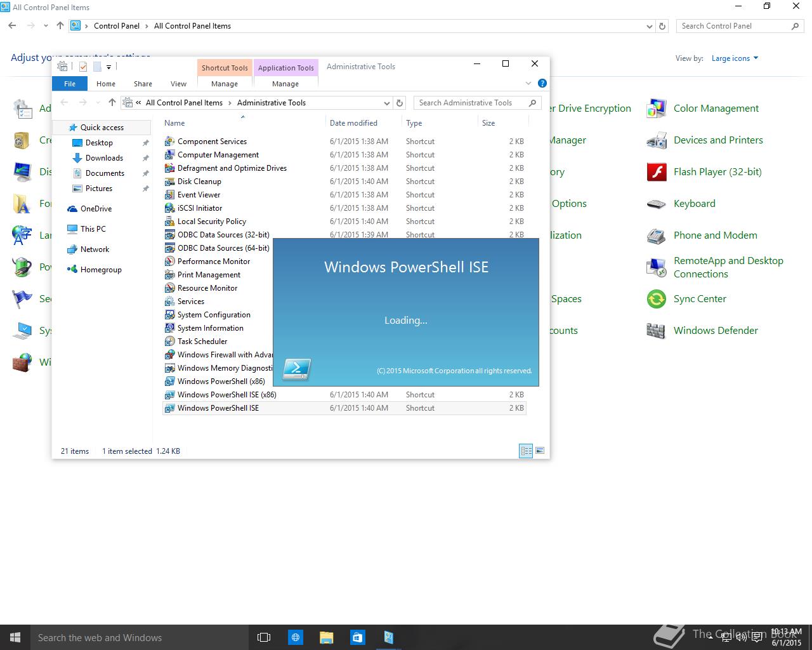Open the Manage tab under Shortcut Tools
This screenshot has width=812, height=650.
click(x=225, y=84)
